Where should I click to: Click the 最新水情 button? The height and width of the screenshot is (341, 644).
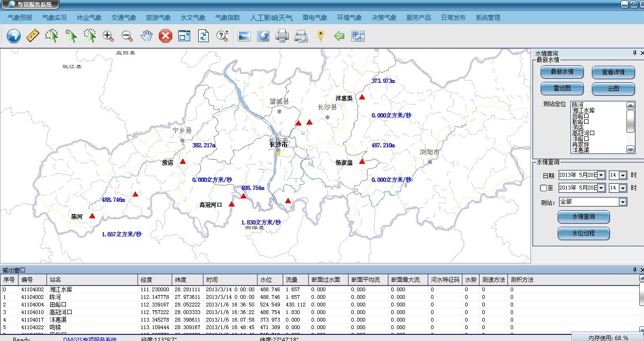click(x=562, y=72)
